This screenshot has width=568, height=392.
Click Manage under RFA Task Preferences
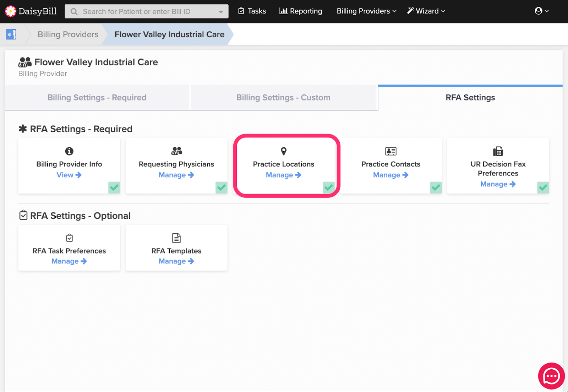pos(69,261)
